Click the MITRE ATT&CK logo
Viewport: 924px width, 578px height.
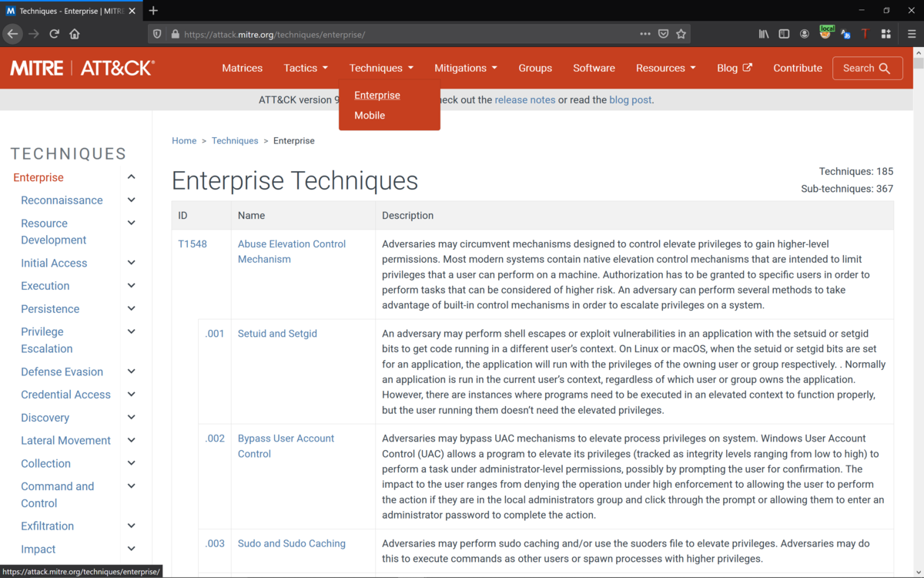(x=82, y=68)
